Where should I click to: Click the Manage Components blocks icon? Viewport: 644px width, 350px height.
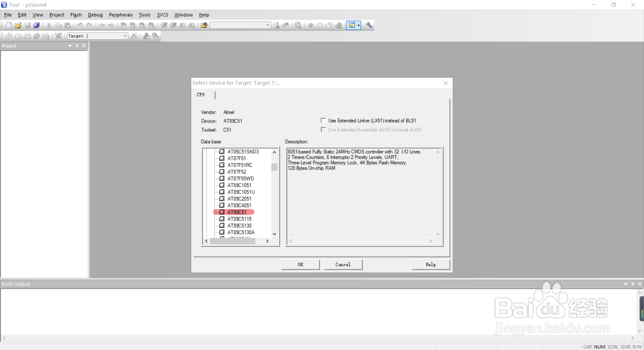(x=146, y=36)
